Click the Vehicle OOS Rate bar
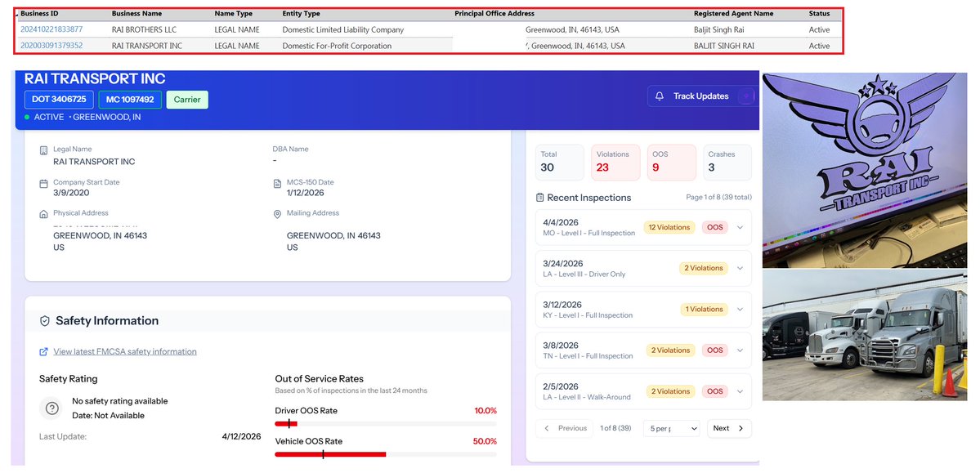Screen dimensions: 980x473 [386, 454]
